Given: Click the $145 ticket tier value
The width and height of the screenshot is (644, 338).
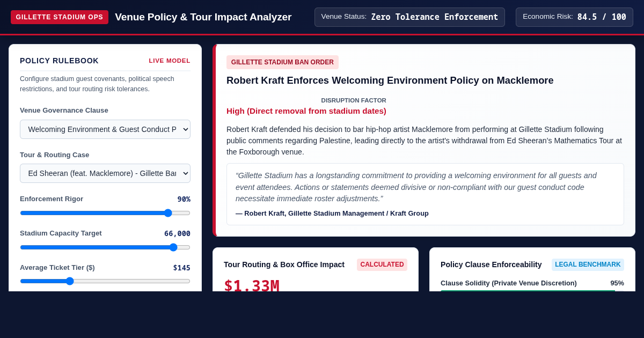Looking at the screenshot, I should coord(182,268).
